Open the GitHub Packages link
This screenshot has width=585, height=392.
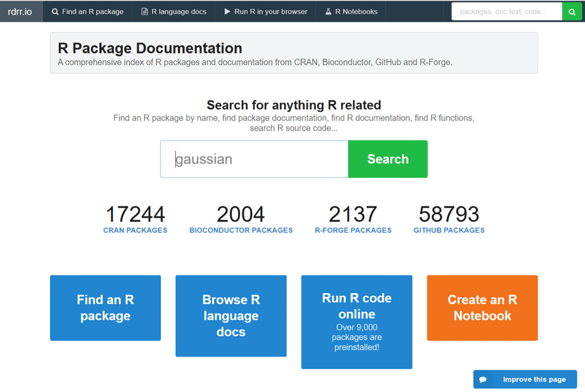point(449,231)
